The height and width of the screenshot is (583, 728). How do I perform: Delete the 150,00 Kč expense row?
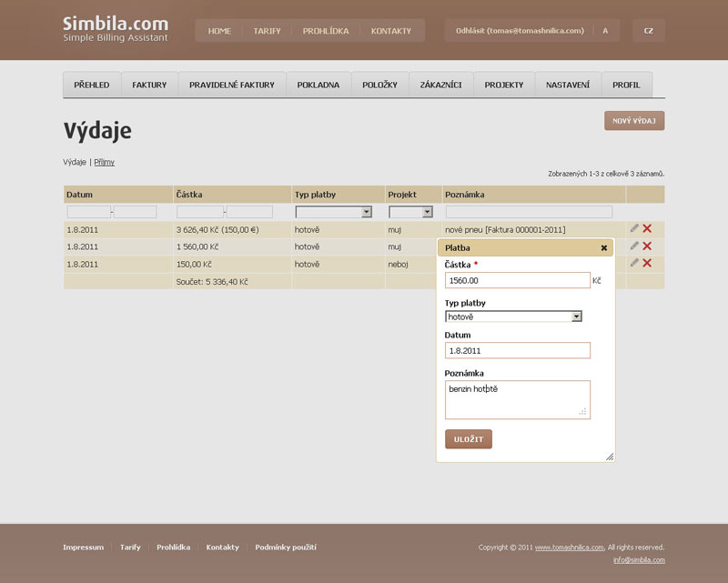647,263
